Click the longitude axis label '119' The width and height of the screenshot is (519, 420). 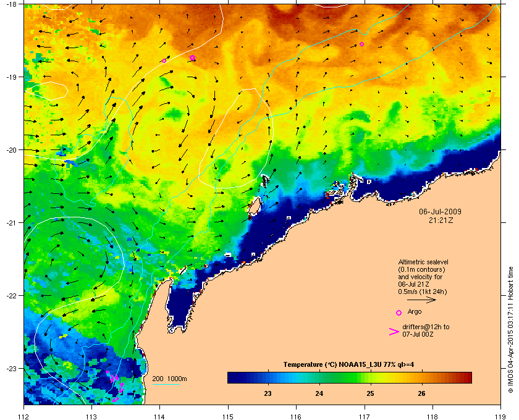[x=501, y=417]
